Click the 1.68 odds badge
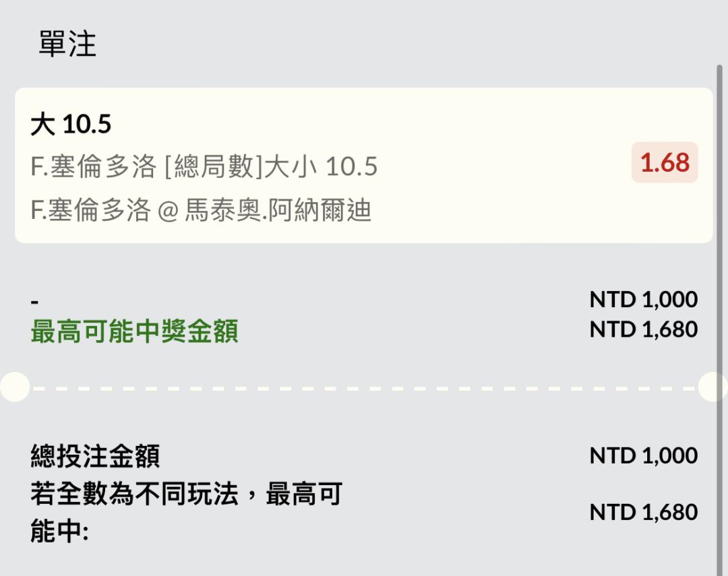The height and width of the screenshot is (576, 728). 665,162
